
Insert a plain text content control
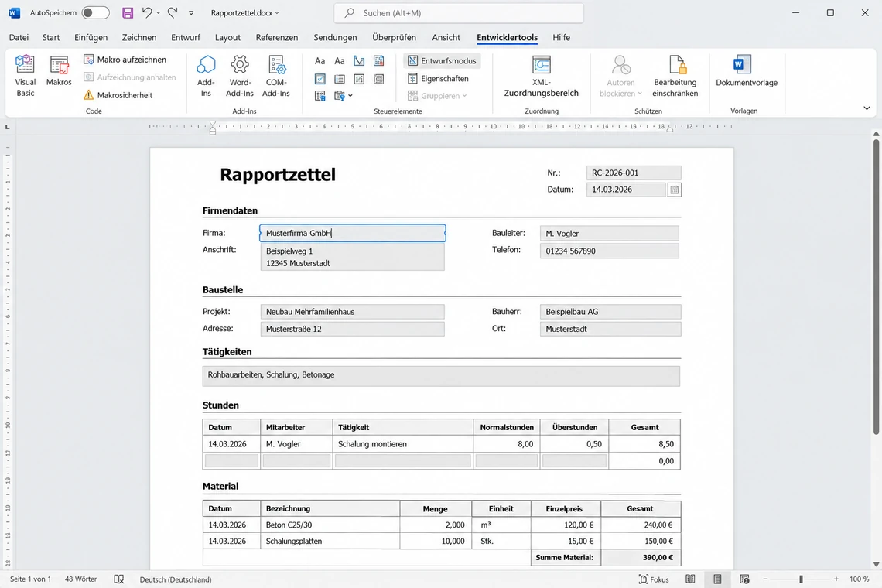339,61
